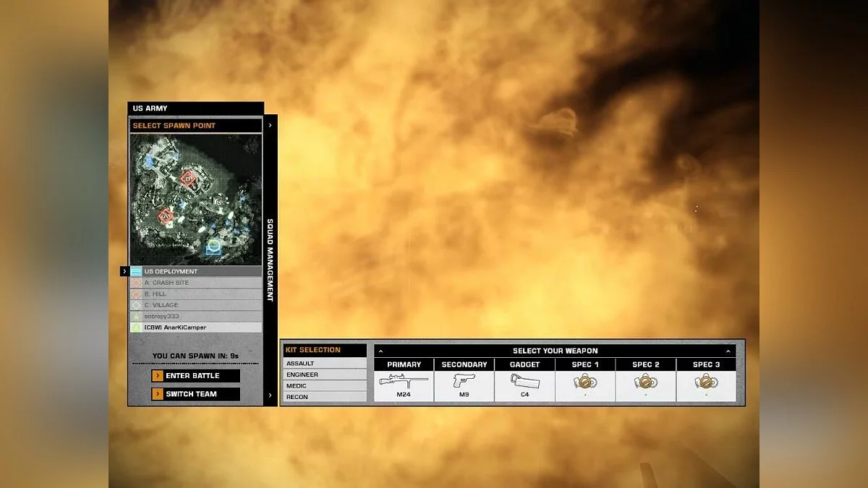This screenshot has height=488, width=868.
Task: Open the vertical Squad Management panel label
Action: tap(270, 260)
